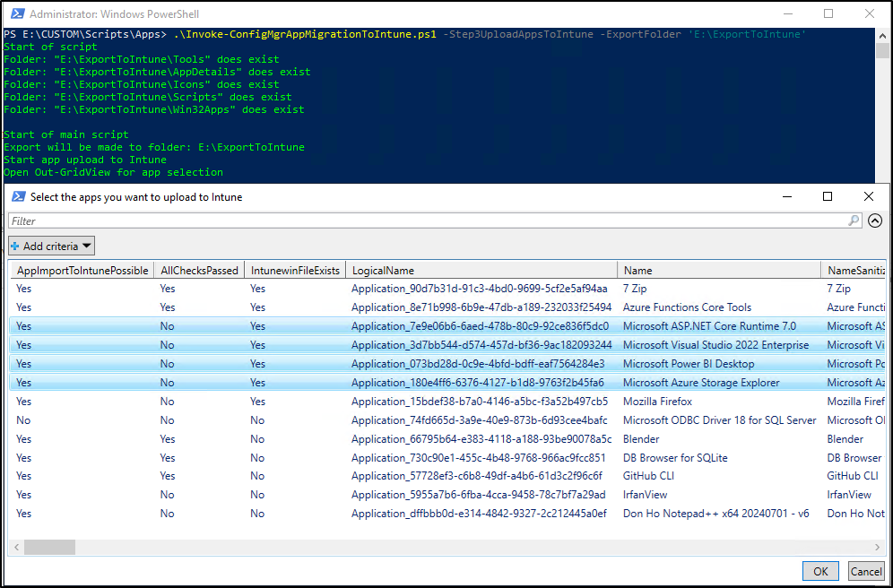
Task: Select DB Browser for SQLite name cell
Action: [x=675, y=458]
